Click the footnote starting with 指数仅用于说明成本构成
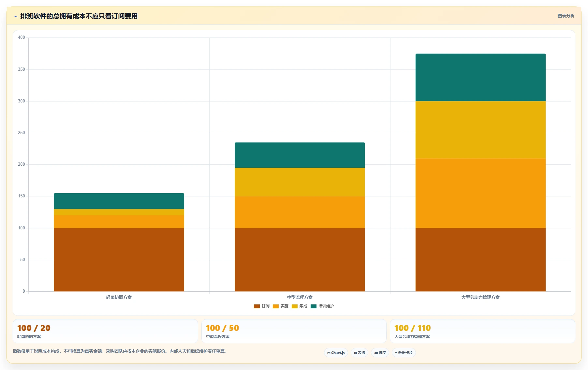588x370 pixels. pyautogui.click(x=120, y=351)
